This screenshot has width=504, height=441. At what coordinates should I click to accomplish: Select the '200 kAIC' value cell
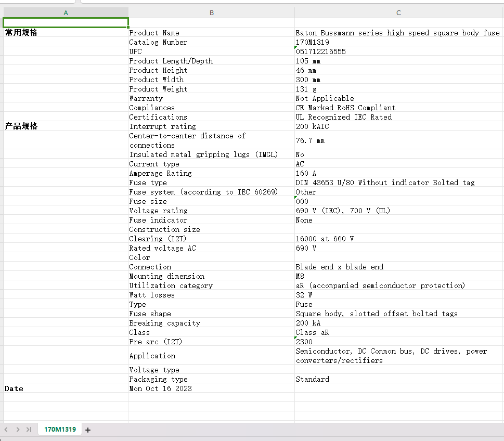[x=399, y=126]
